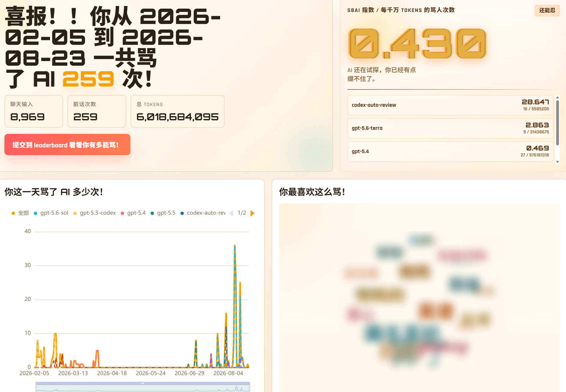Submit to leaderboard via the red button
The image size is (566, 392).
67,145
